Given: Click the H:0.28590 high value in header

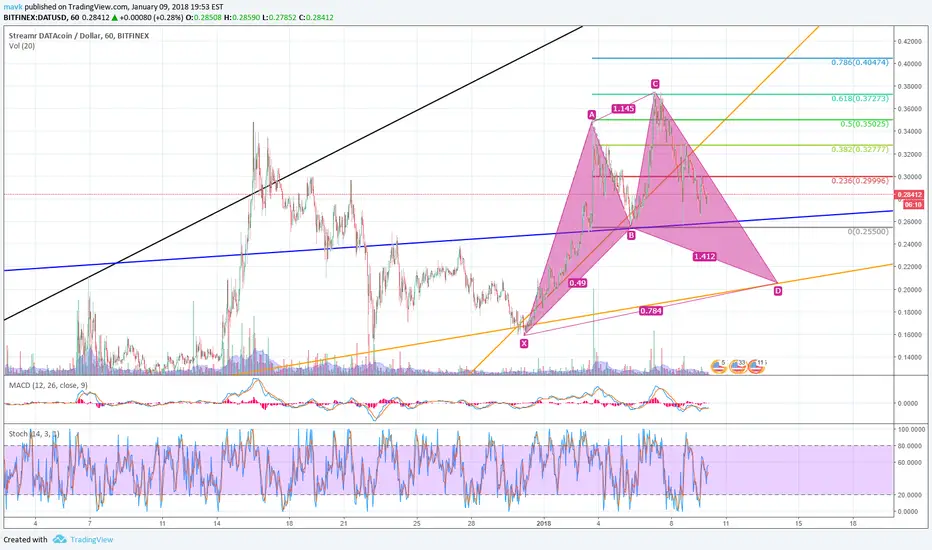Looking at the screenshot, I should pyautogui.click(x=243, y=18).
